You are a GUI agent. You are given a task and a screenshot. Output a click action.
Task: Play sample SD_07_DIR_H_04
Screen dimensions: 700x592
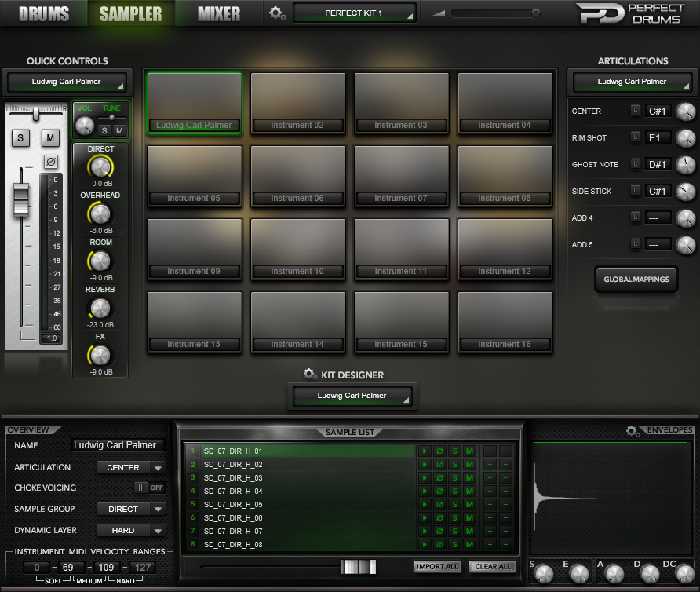(x=425, y=492)
